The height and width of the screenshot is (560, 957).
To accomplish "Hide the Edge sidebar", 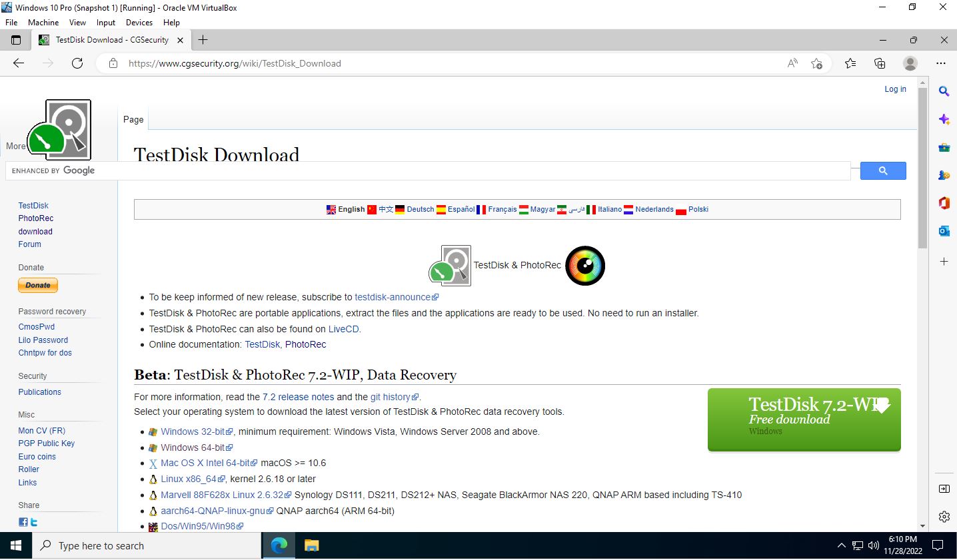I will (x=944, y=489).
